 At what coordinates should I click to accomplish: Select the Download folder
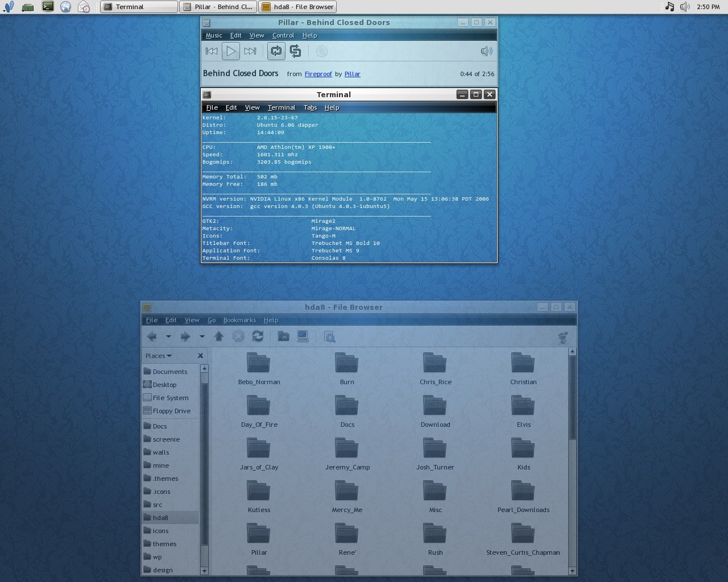pos(435,411)
